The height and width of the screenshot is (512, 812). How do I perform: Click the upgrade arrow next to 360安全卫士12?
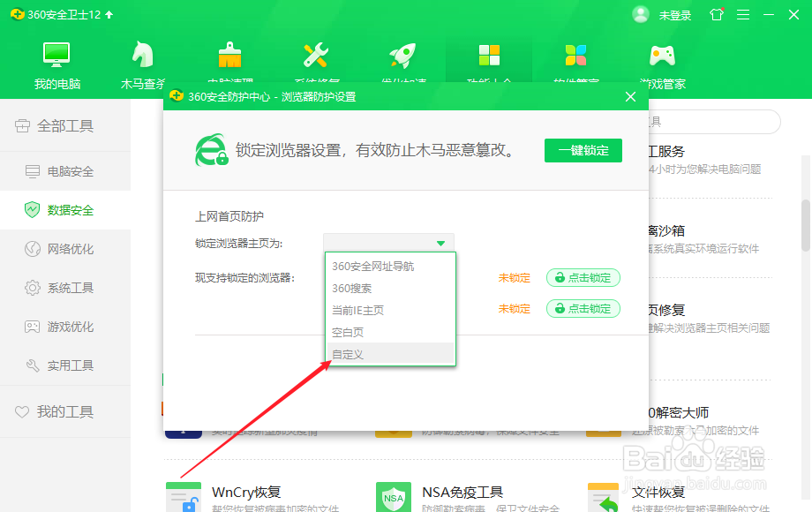(109, 14)
